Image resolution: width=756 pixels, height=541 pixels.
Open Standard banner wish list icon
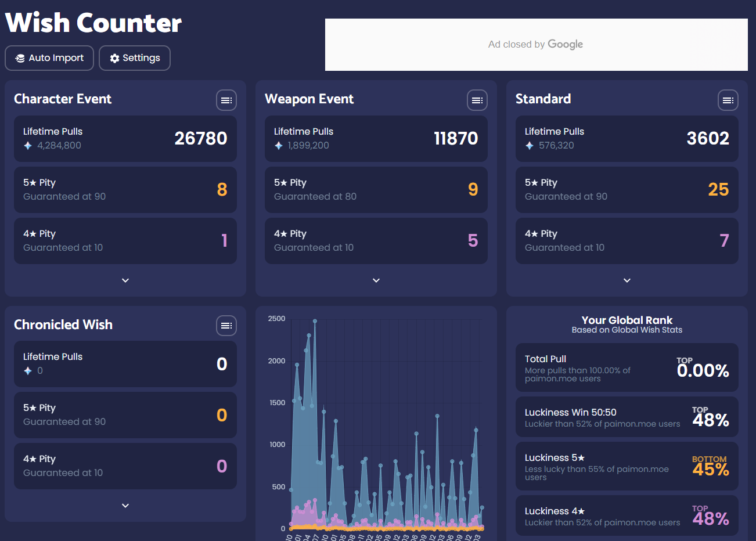click(728, 100)
